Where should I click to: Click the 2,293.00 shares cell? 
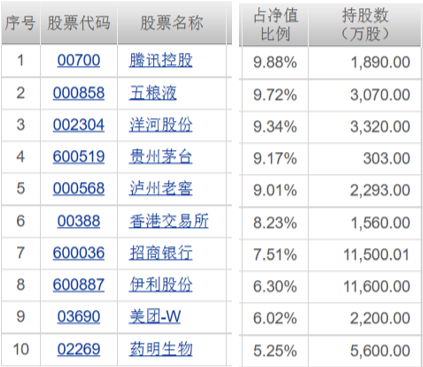point(365,190)
